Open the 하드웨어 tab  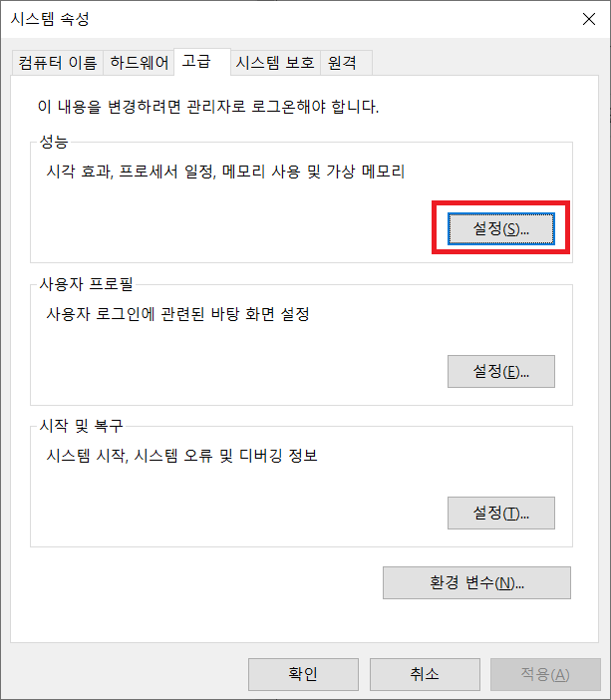[x=139, y=63]
